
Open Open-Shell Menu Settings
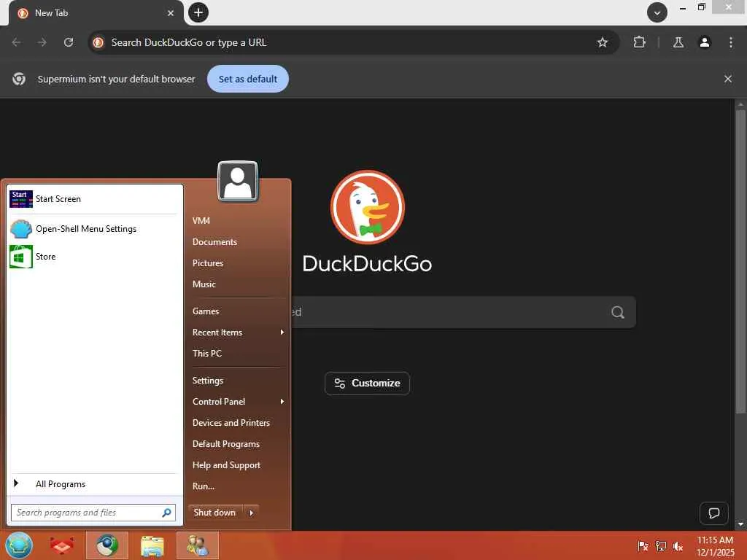tap(94, 229)
